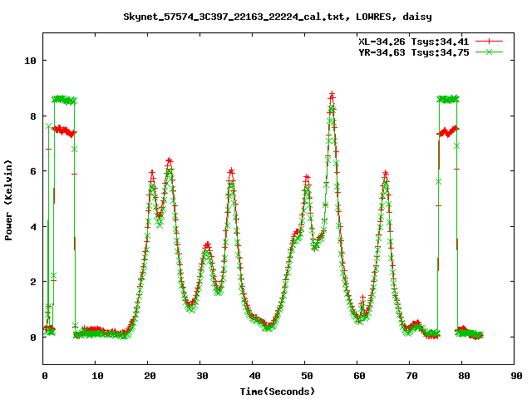Viewport: 532px width, 399px height.
Task: Click x-axis tick label '90'
Action: (516, 376)
